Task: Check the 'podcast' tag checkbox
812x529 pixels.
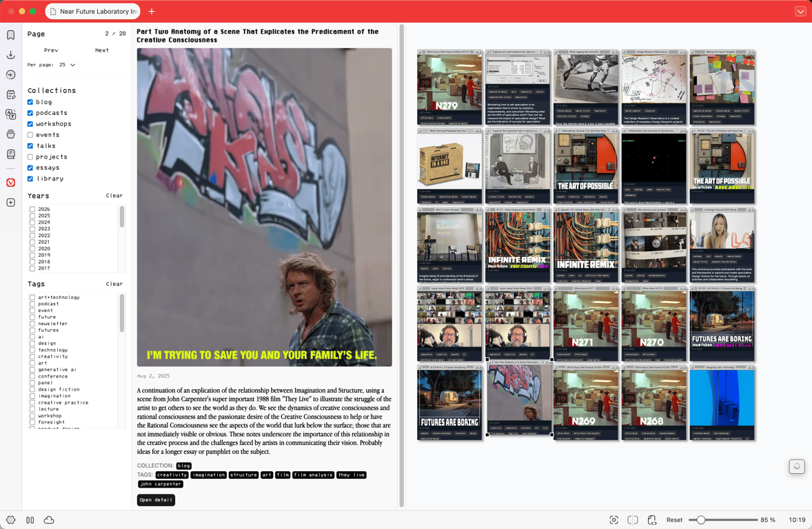Action: coord(32,304)
